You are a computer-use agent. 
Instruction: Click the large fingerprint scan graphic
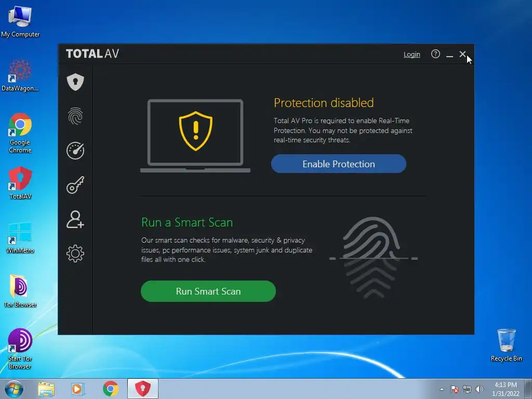(373, 258)
